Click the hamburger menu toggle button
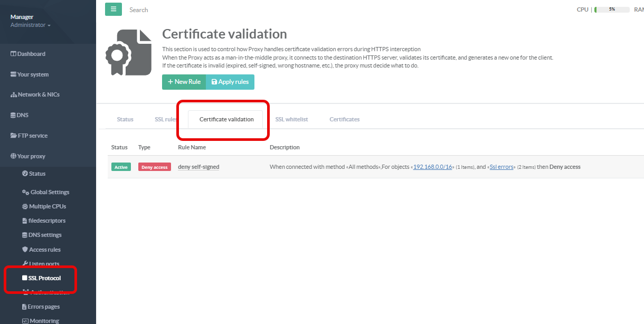This screenshot has height=324, width=644. (113, 9)
